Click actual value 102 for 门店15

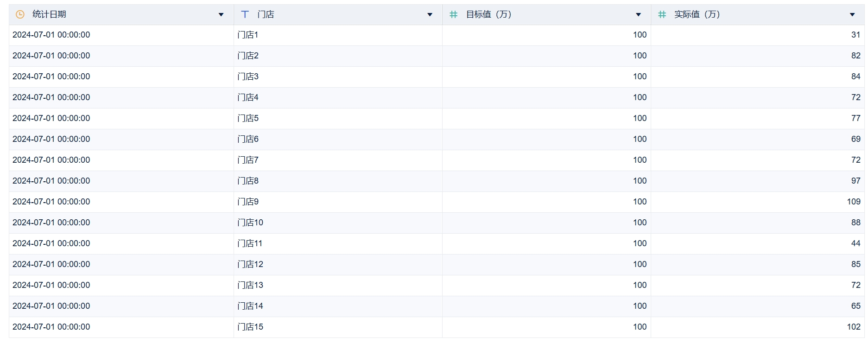pos(854,327)
